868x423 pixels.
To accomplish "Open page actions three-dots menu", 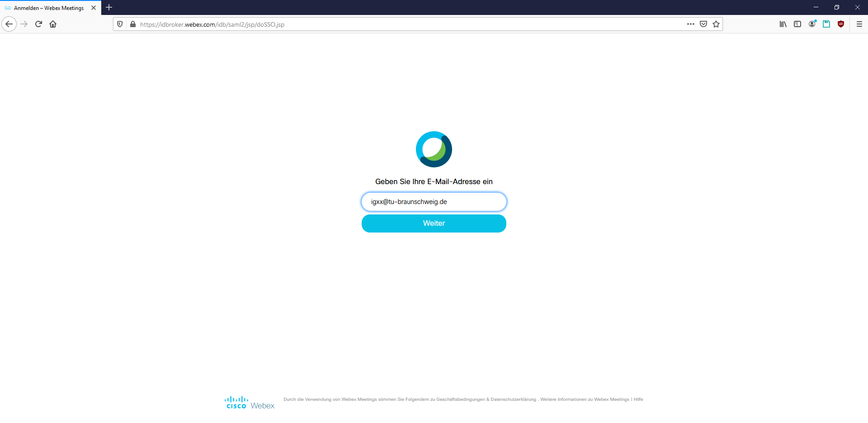I will (690, 24).
